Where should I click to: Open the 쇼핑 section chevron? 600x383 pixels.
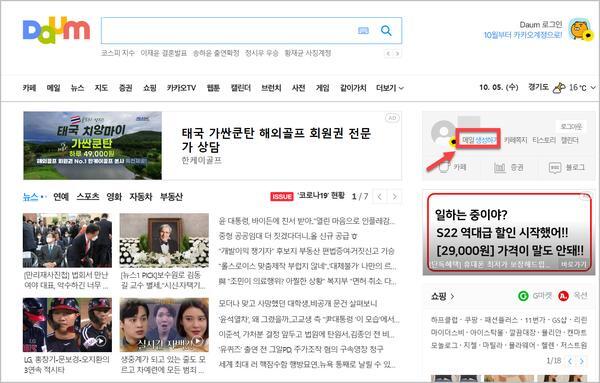click(x=452, y=296)
